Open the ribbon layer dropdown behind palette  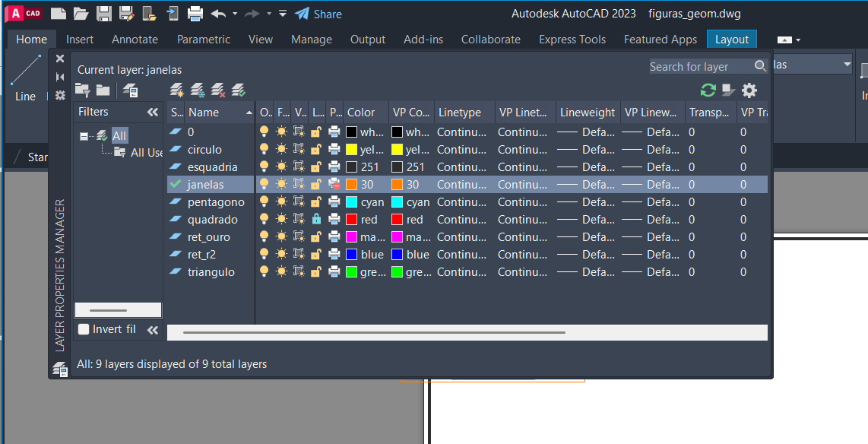[847, 65]
